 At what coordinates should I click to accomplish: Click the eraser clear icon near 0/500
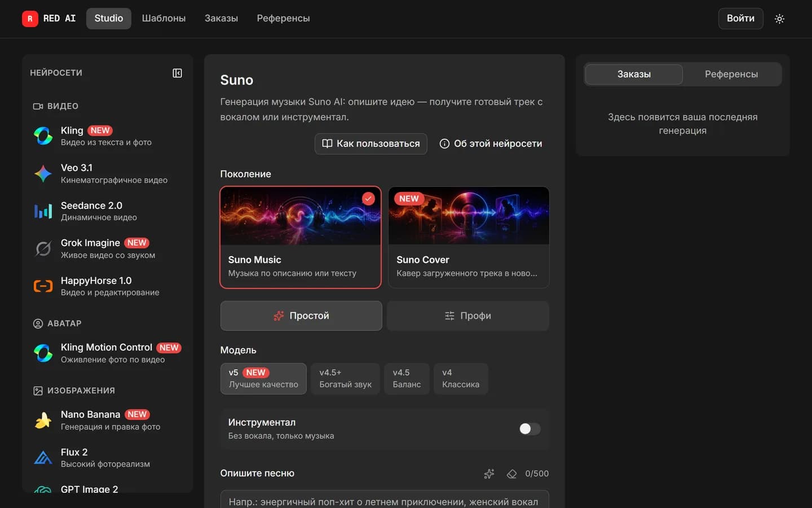(511, 474)
